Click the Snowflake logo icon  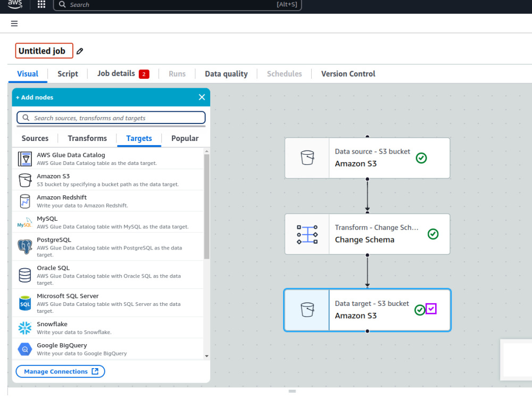(x=25, y=328)
